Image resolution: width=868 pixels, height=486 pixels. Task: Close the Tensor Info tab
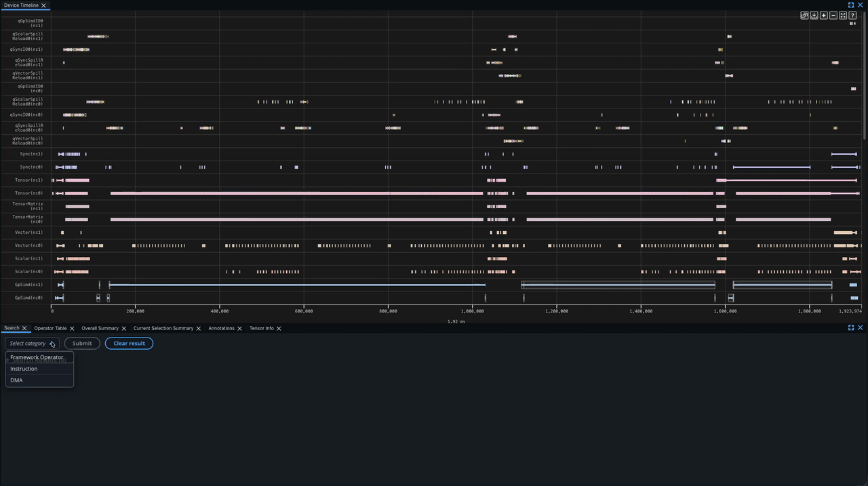tap(279, 328)
